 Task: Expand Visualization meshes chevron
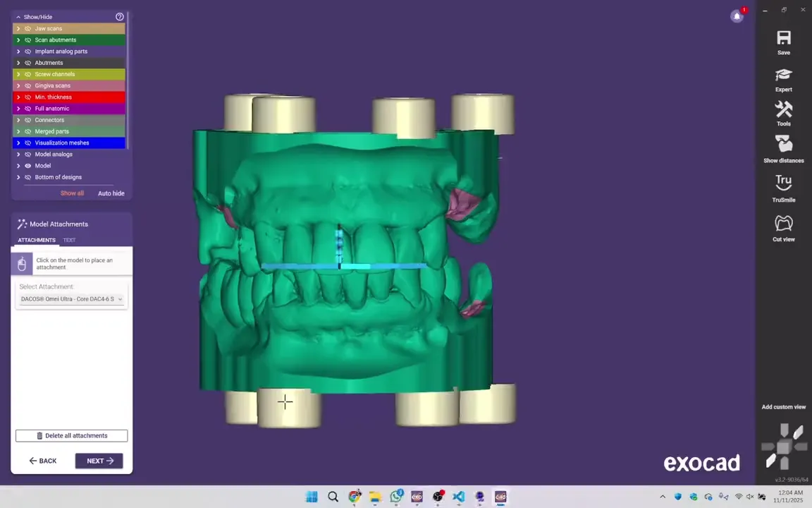pos(18,143)
